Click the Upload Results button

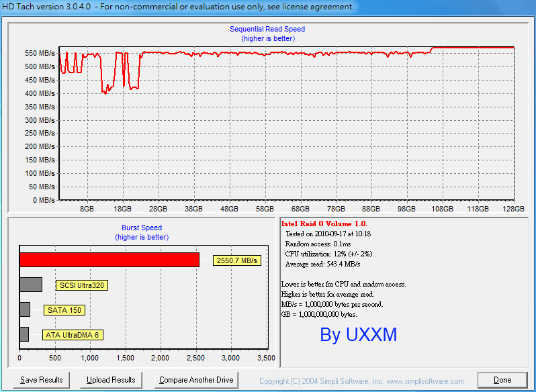point(111,380)
